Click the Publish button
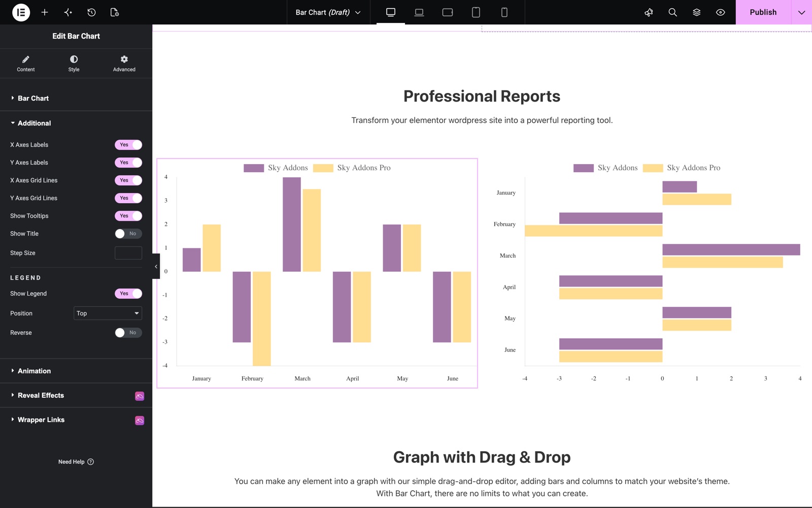This screenshot has height=508, width=812. click(x=763, y=12)
